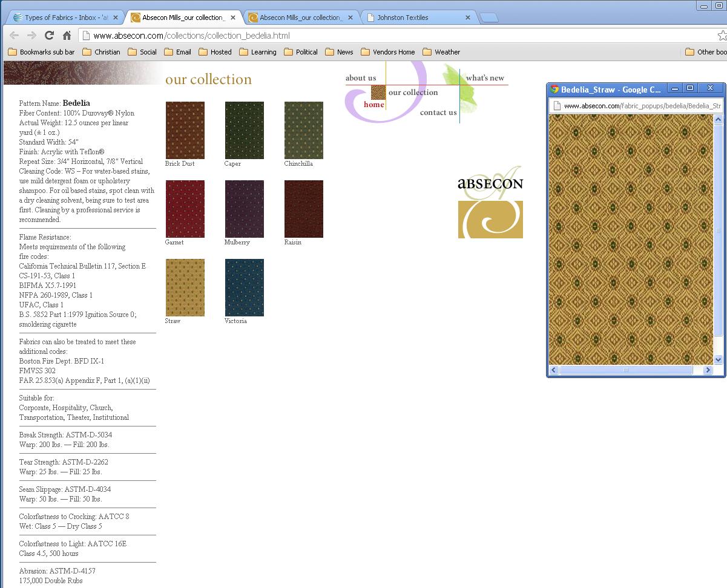Click the 'Pattern Name: Bedelia' text
The height and width of the screenshot is (588, 727).
coord(54,103)
